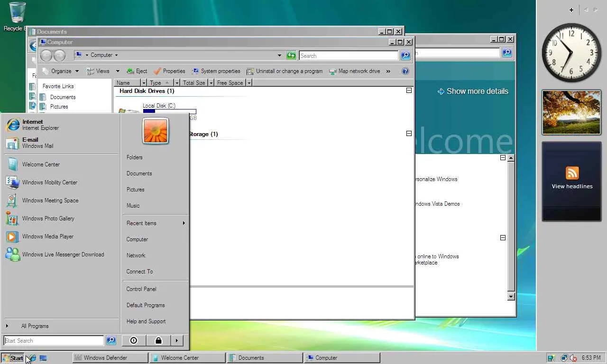Open the Recent Items submenu

(x=155, y=223)
